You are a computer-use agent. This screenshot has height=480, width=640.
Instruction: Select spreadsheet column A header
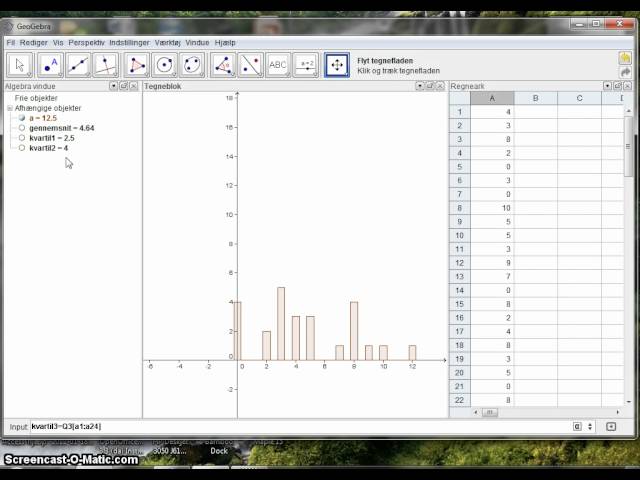click(492, 98)
